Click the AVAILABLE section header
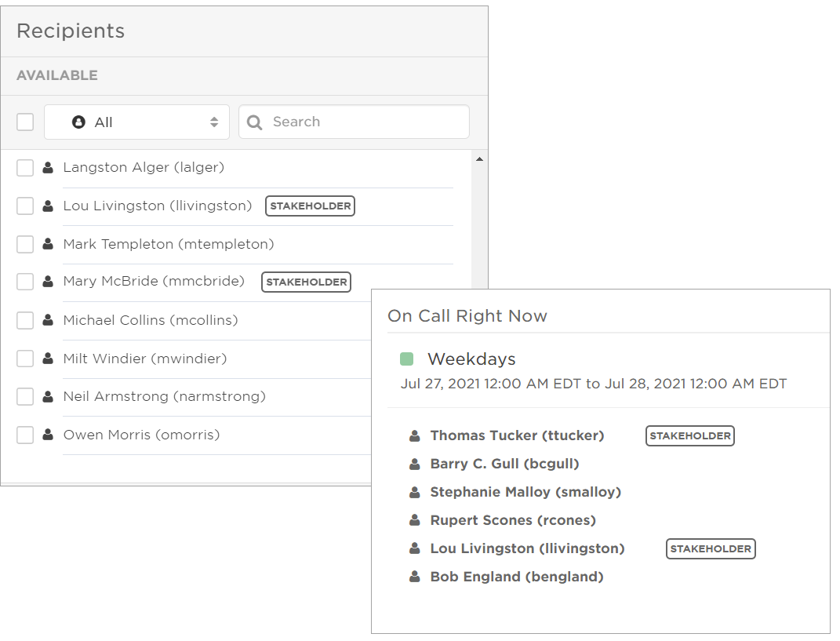 pyautogui.click(x=57, y=75)
